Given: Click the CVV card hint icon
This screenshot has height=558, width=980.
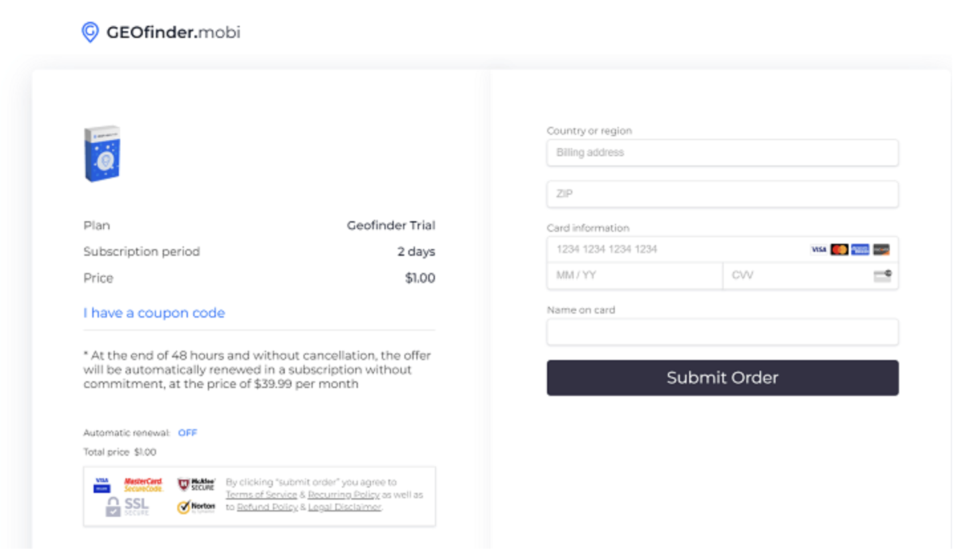Looking at the screenshot, I should pyautogui.click(x=882, y=276).
